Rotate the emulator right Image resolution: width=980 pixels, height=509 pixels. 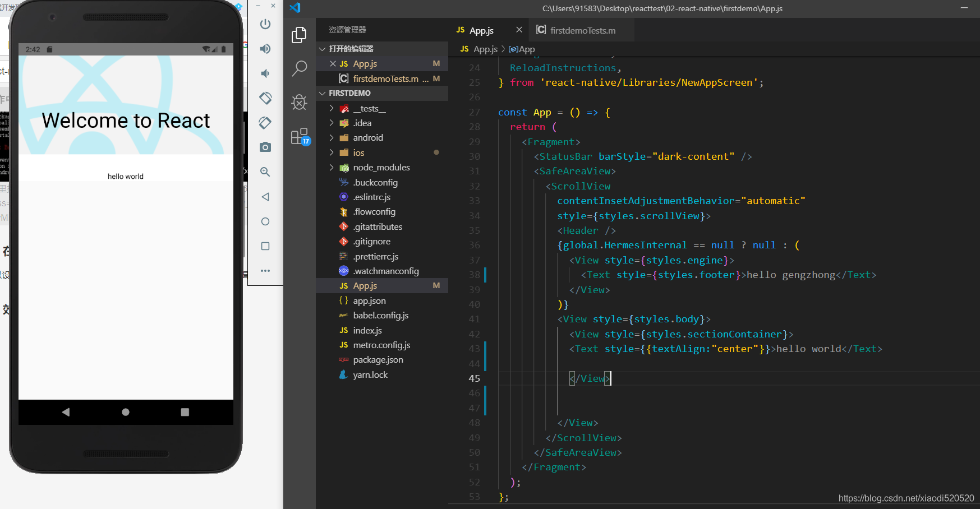[x=265, y=123]
